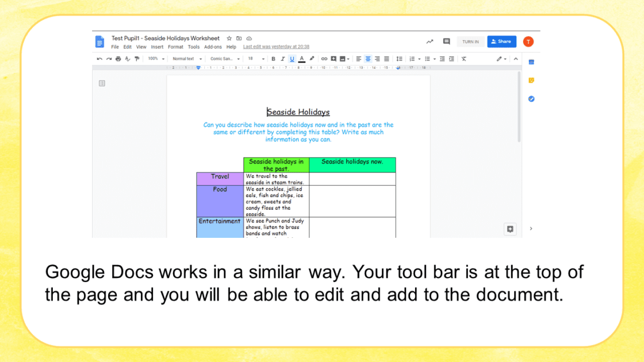The width and height of the screenshot is (644, 362).
Task: Select the paint format tool
Action: (x=137, y=59)
